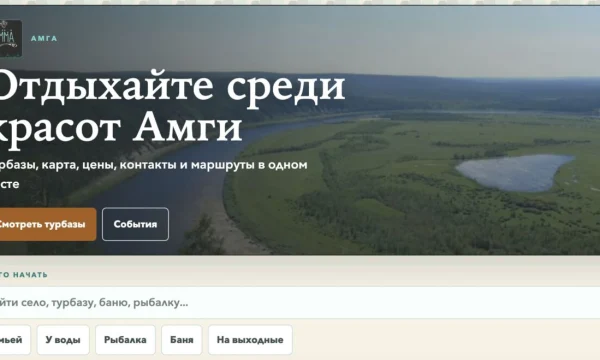Image resolution: width=600 pixels, height=360 pixels.
Task: Toggle the У воды filter chip
Action: (63, 340)
